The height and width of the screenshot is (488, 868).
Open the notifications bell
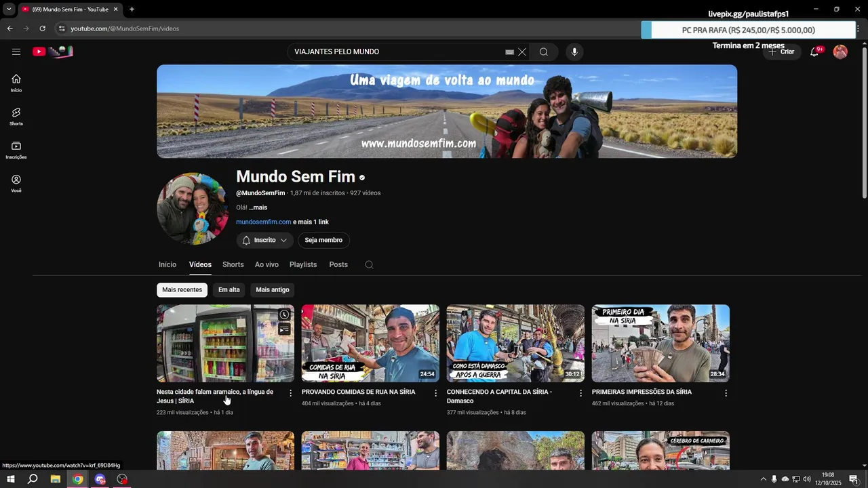pyautogui.click(x=814, y=52)
